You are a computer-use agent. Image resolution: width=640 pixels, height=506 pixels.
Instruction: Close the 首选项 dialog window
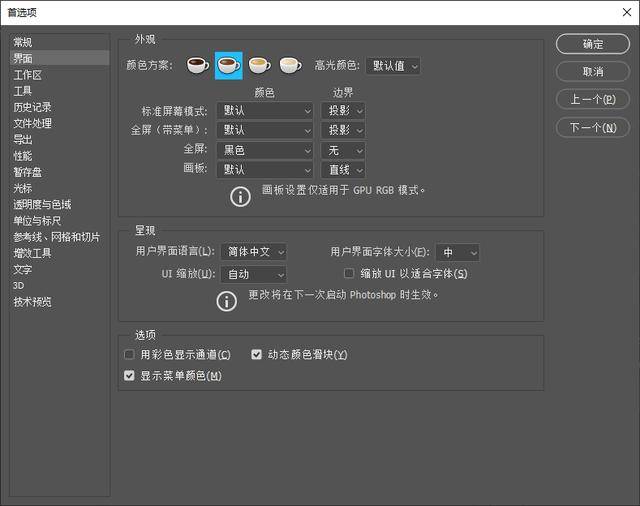click(623, 11)
